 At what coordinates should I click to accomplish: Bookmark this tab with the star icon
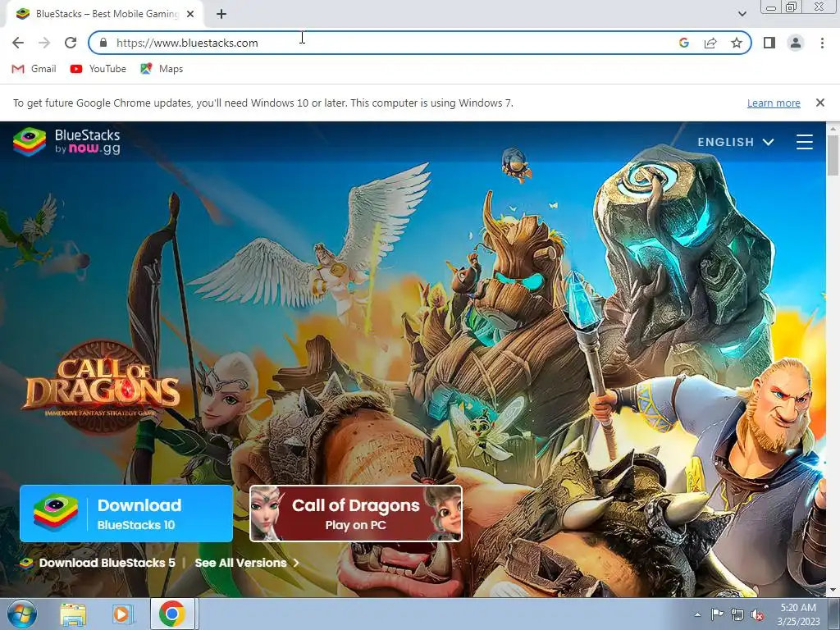click(737, 43)
